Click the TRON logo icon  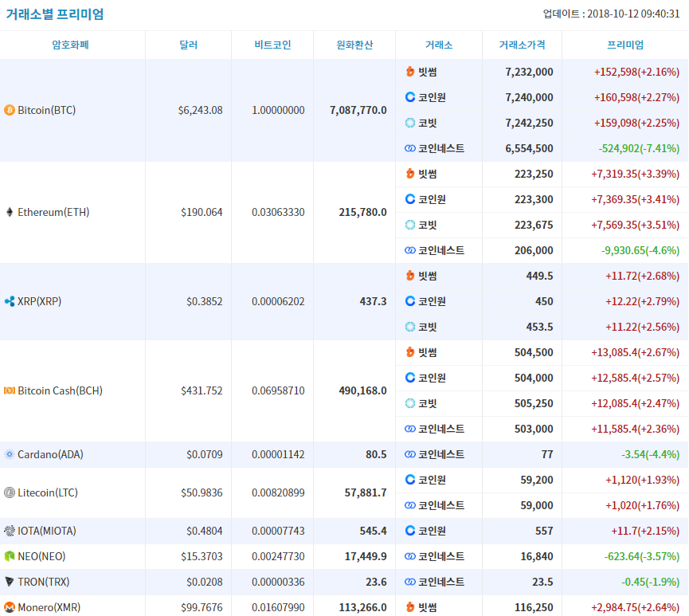(10, 582)
